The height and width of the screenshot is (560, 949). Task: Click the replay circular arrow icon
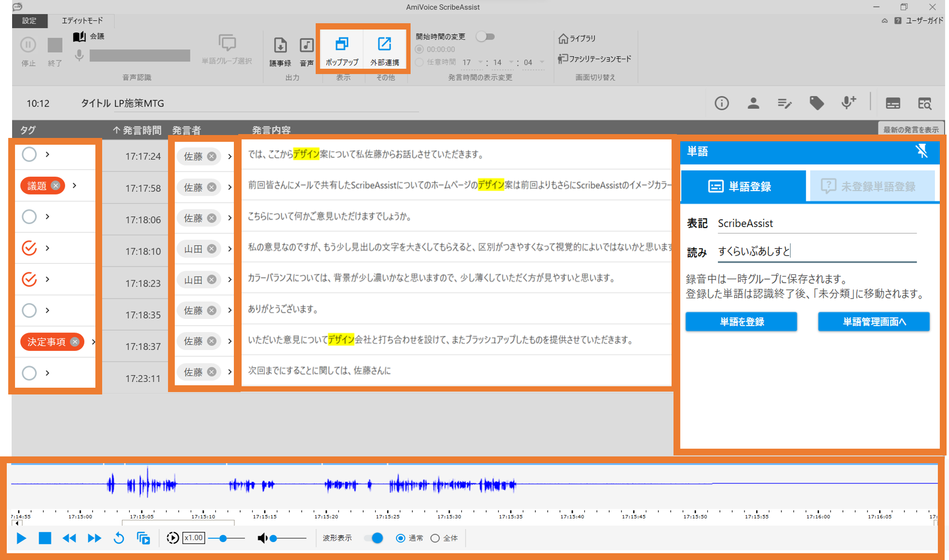[x=119, y=538]
